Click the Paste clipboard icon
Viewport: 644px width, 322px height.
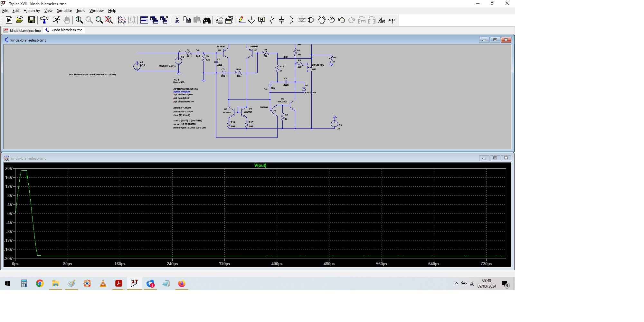click(x=197, y=20)
